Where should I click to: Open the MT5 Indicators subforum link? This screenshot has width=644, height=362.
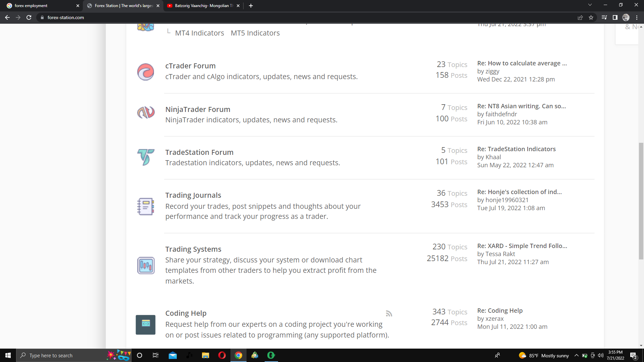(x=255, y=33)
